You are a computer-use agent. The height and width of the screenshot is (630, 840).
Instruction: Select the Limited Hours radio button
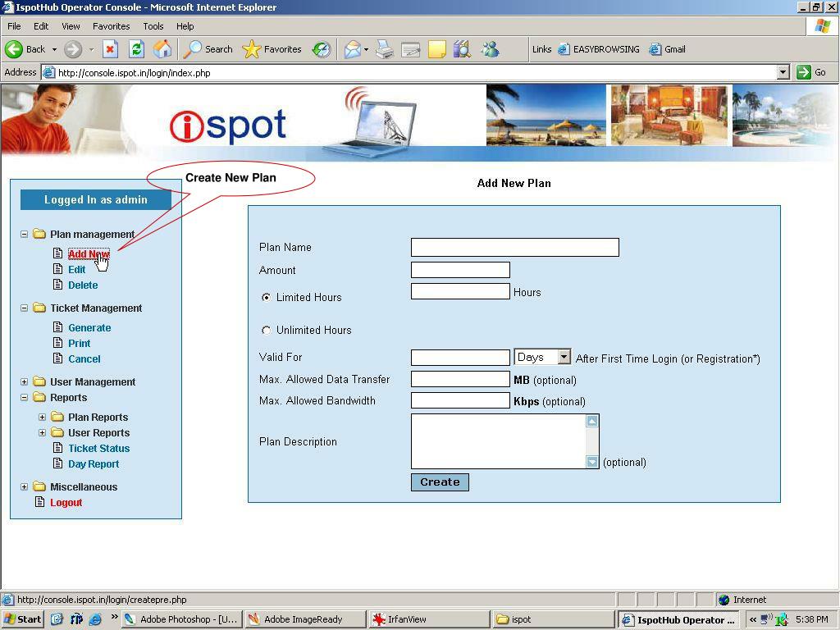coord(266,298)
